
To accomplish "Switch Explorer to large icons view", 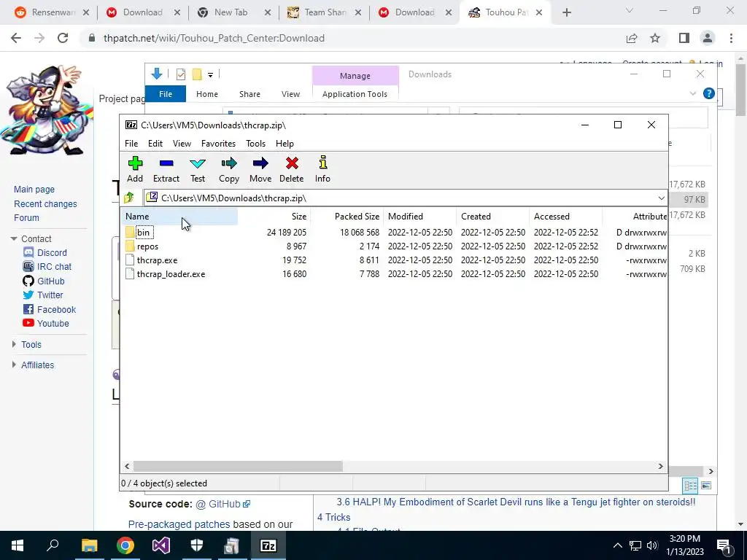I will (706, 485).
